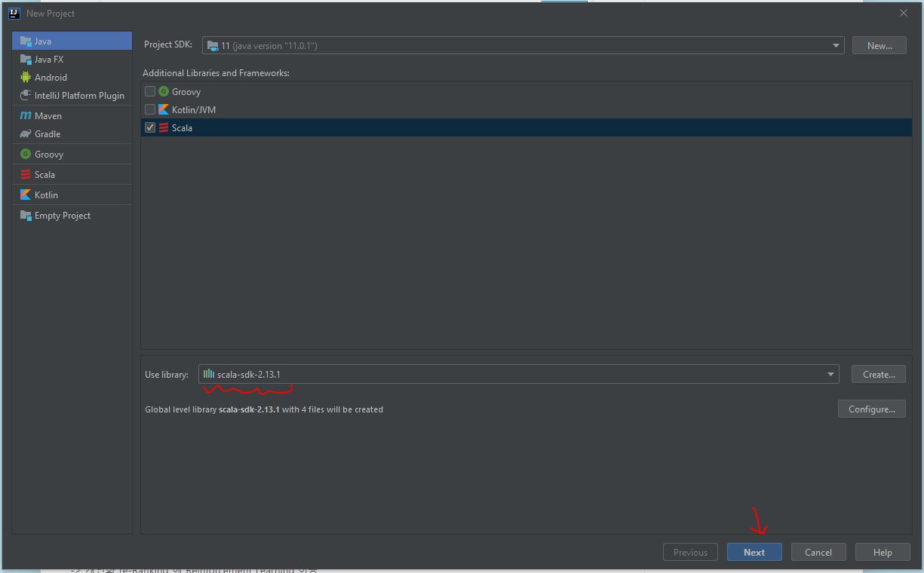
Task: Cancel the New Project dialog
Action: click(818, 552)
